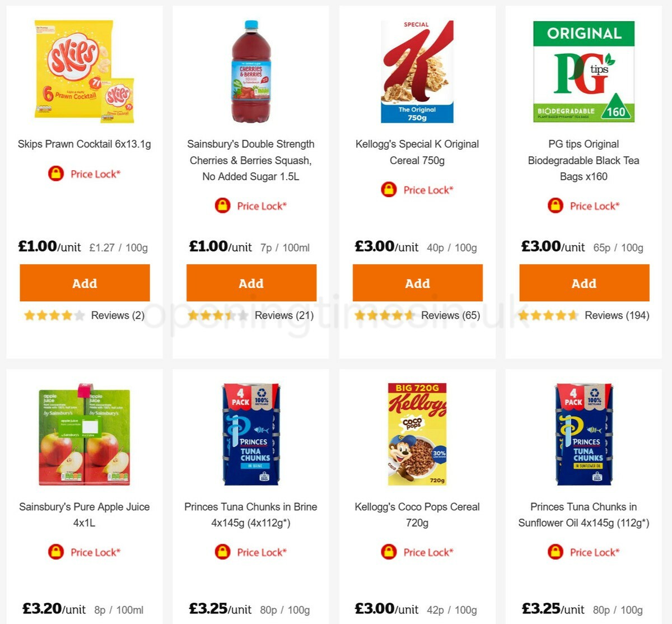Click the Price Lock icon under Kellogg's Special K Cereal
672x624 pixels.
(389, 190)
